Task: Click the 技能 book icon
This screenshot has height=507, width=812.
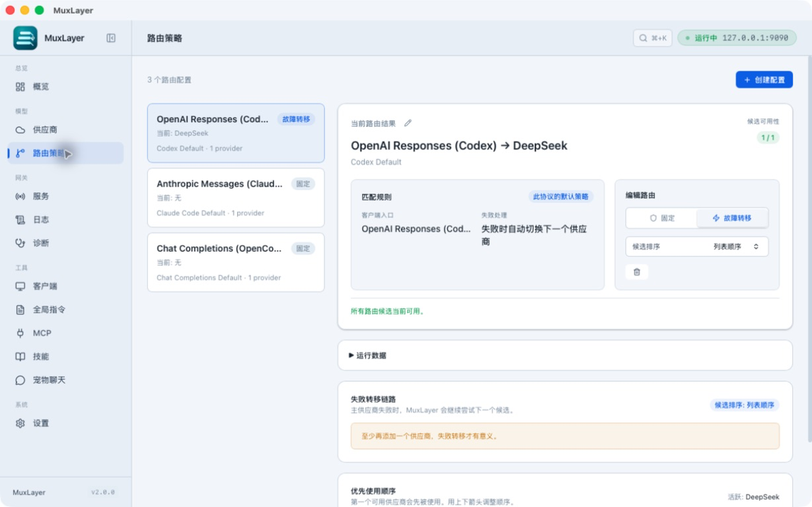Action: [20, 356]
